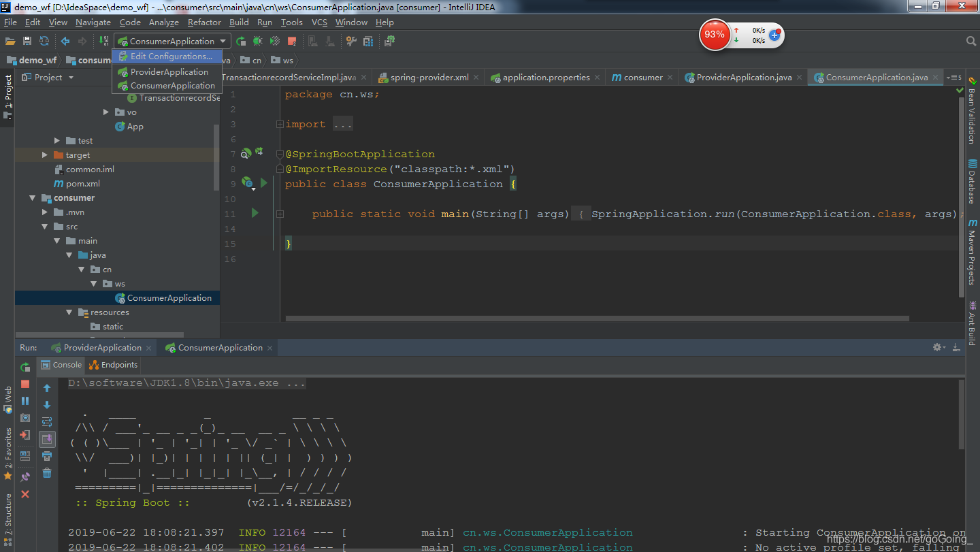Expand the vo folder in the tree

[106, 112]
